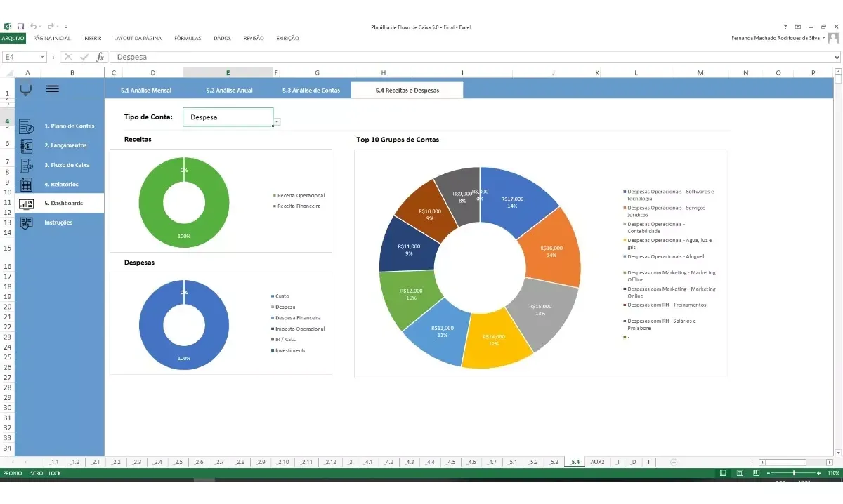Click the Insert Function fx icon

click(x=100, y=57)
